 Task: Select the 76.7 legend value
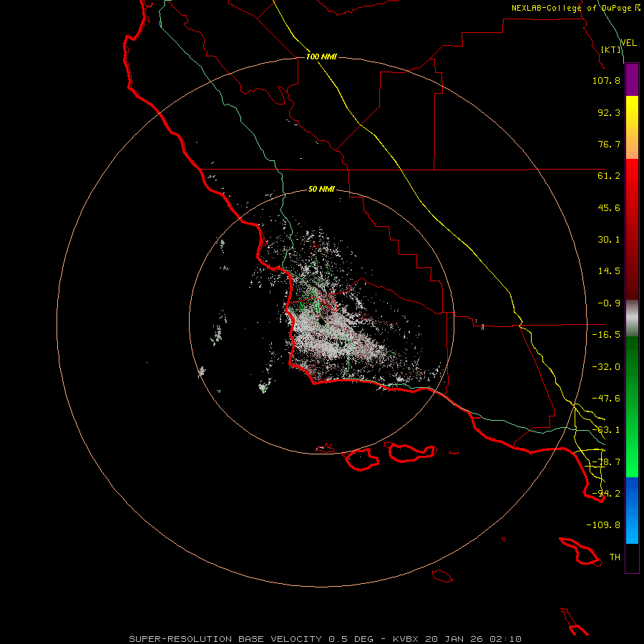pos(609,144)
